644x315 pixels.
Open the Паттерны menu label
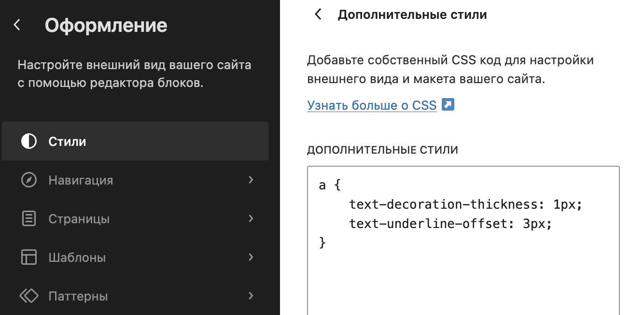78,296
